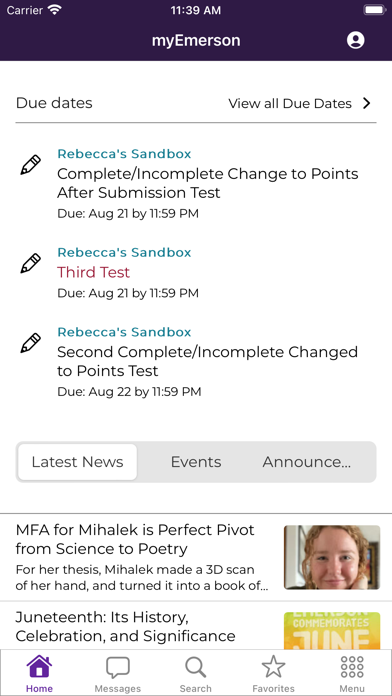Tap the Search magnifier icon

coord(195,667)
